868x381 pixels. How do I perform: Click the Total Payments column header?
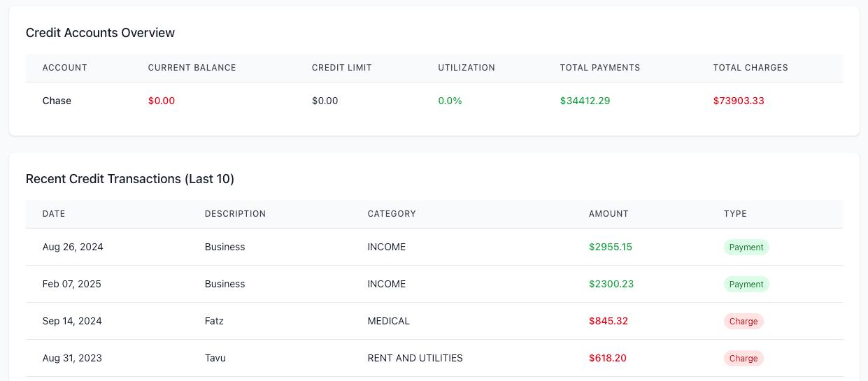599,68
